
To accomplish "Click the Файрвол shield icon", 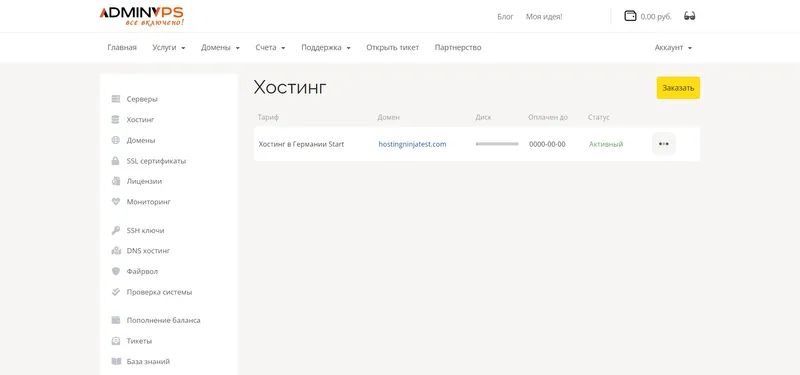I will [x=116, y=271].
